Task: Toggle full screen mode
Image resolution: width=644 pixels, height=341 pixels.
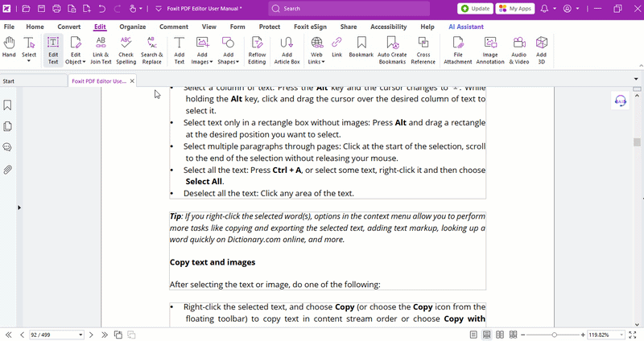Action: point(633,335)
